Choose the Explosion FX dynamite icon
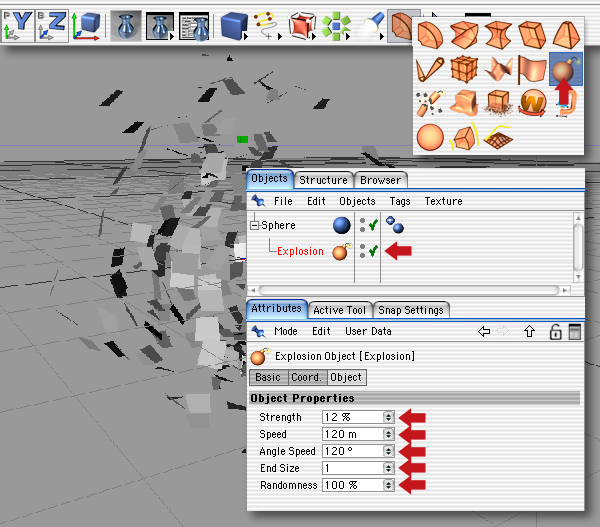 pyautogui.click(x=430, y=103)
